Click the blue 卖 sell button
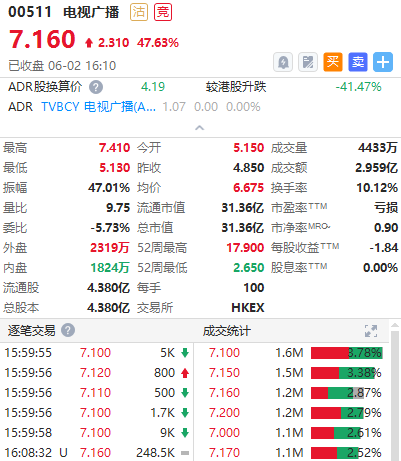This screenshot has width=401, height=461. pos(358,62)
